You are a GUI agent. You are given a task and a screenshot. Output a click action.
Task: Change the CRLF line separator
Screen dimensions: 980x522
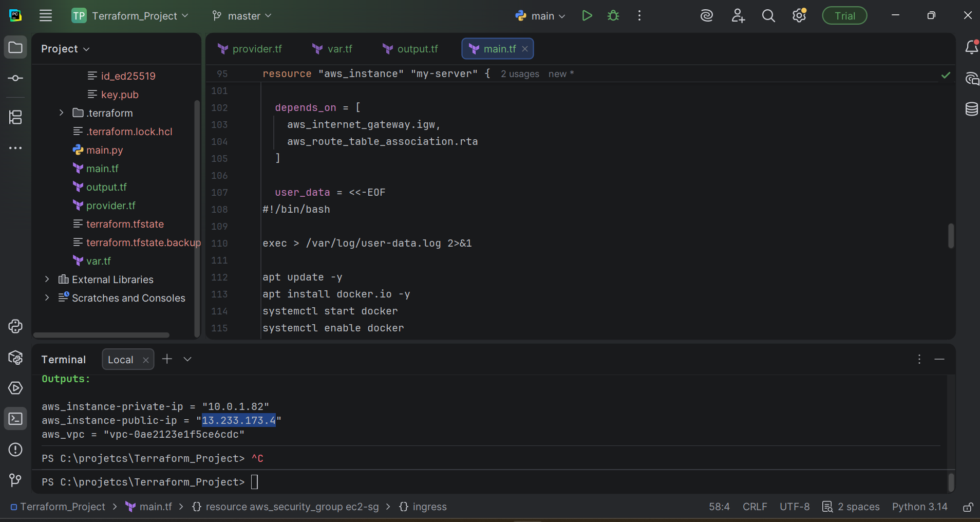(755, 507)
